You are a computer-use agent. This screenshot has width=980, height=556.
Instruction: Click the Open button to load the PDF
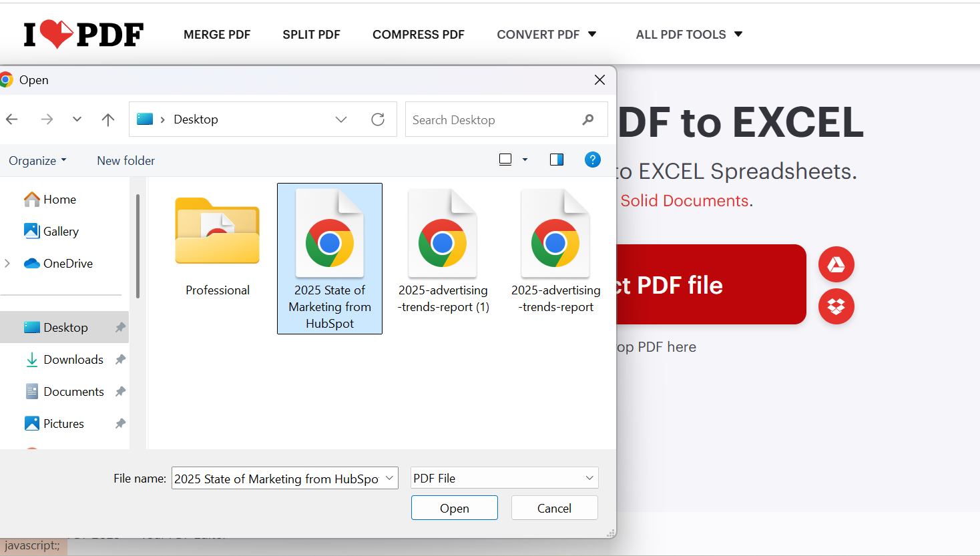(x=454, y=507)
